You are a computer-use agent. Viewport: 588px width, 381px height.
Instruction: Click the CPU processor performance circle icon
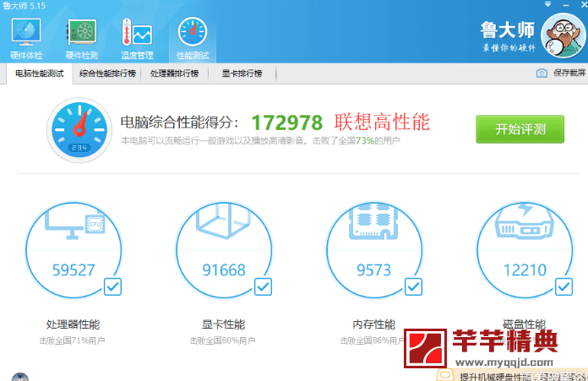click(x=73, y=250)
